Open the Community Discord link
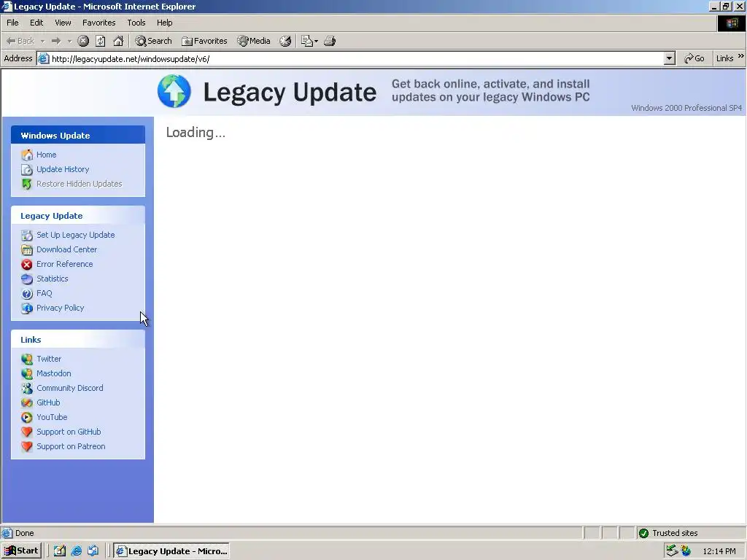Viewport: 747px width, 560px height. [70, 388]
